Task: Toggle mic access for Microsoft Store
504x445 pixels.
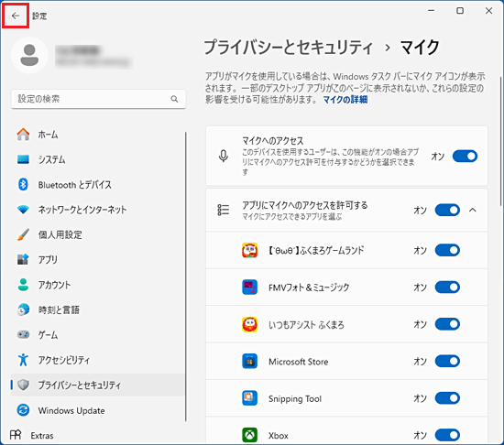Action: click(x=447, y=361)
